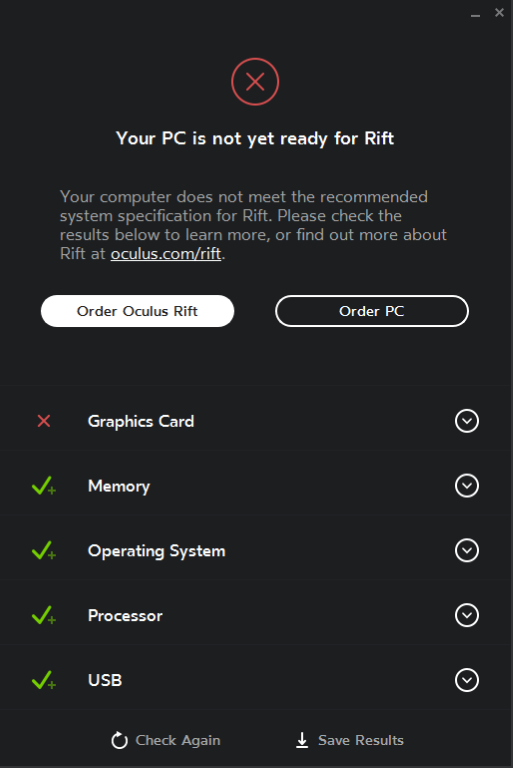This screenshot has width=513, height=768.
Task: Click the green checkmark beside USB
Action: [44, 679]
